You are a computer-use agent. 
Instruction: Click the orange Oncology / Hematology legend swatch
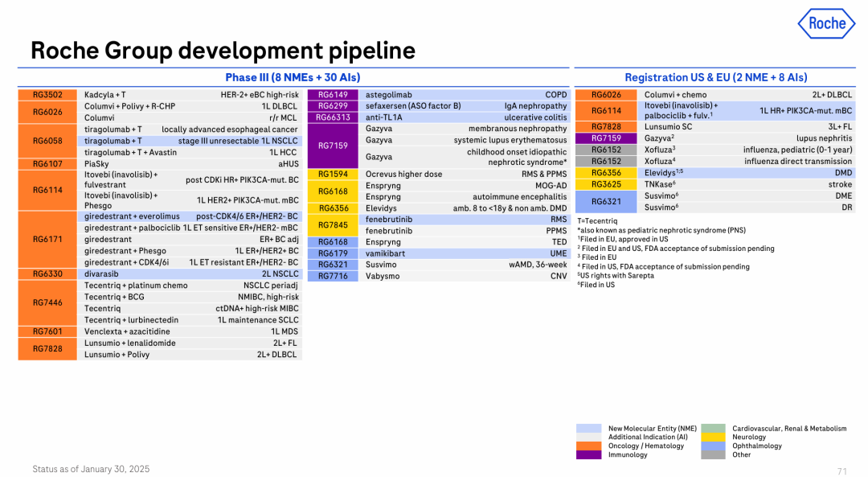(x=588, y=446)
